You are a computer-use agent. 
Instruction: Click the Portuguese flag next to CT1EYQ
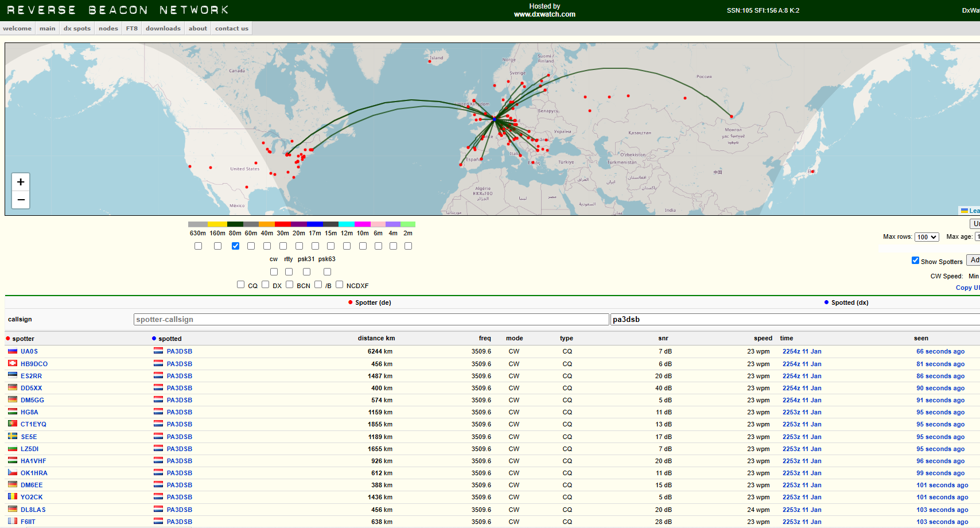tap(12, 424)
